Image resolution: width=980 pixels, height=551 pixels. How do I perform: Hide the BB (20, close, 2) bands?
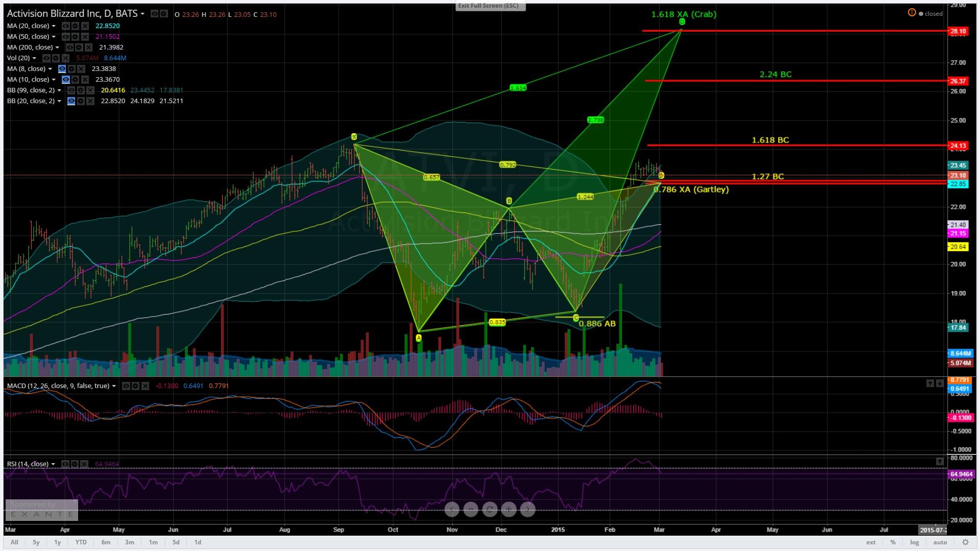pyautogui.click(x=71, y=101)
